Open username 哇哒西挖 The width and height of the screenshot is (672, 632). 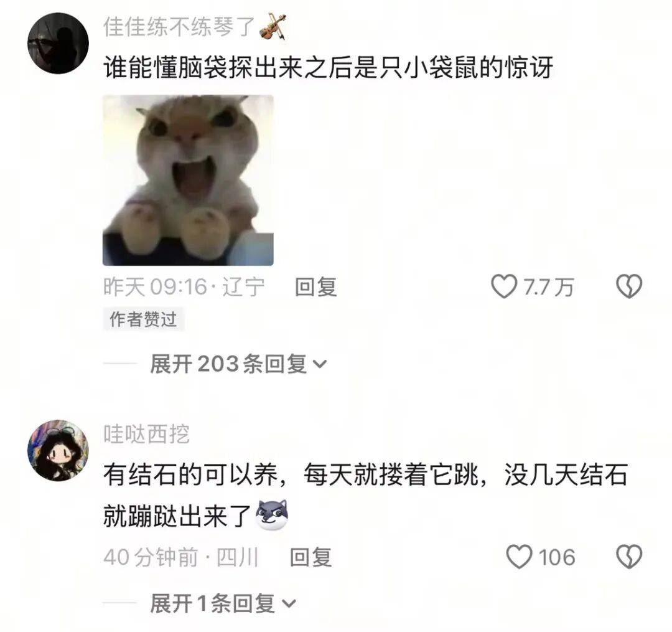[146, 434]
